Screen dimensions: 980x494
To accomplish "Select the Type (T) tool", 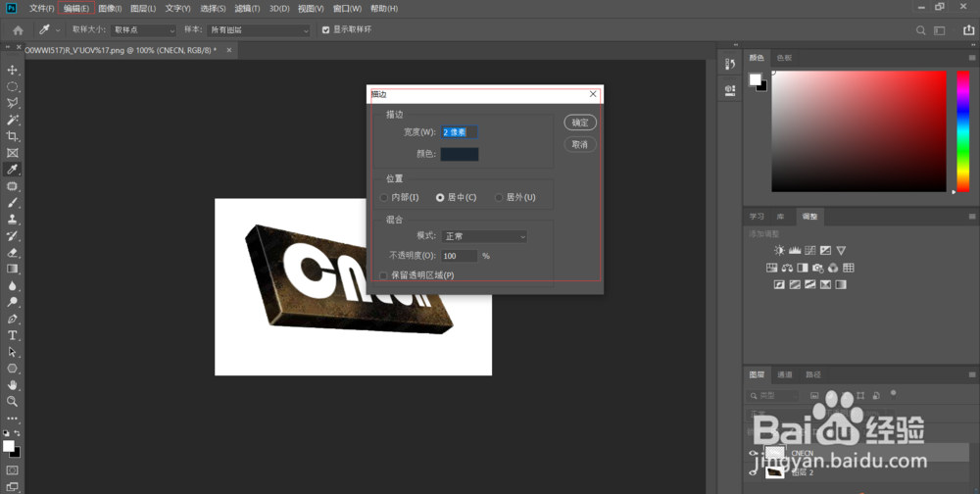I will click(12, 335).
